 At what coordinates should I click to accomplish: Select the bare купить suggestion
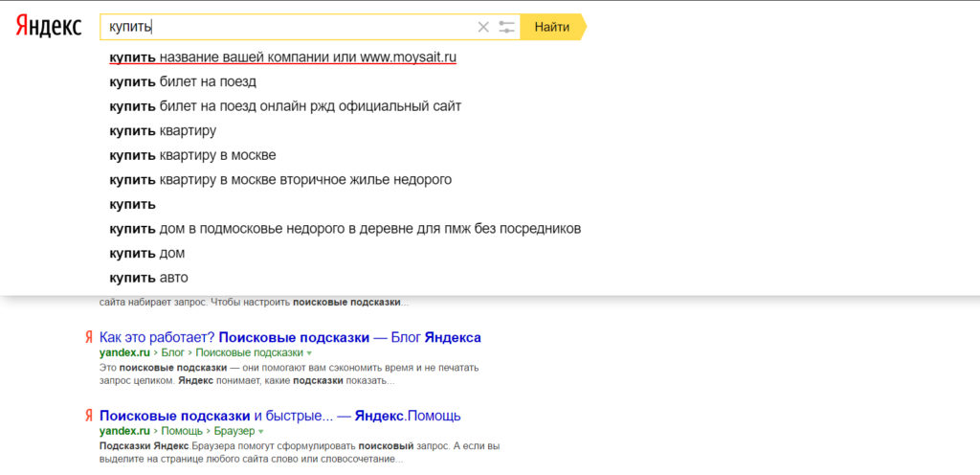click(x=132, y=204)
